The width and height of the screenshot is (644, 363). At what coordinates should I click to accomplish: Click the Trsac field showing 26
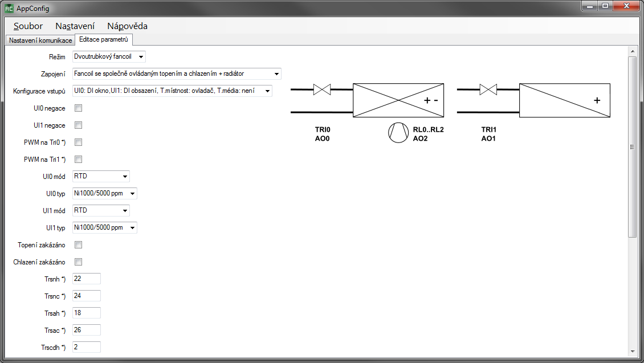pyautogui.click(x=87, y=330)
